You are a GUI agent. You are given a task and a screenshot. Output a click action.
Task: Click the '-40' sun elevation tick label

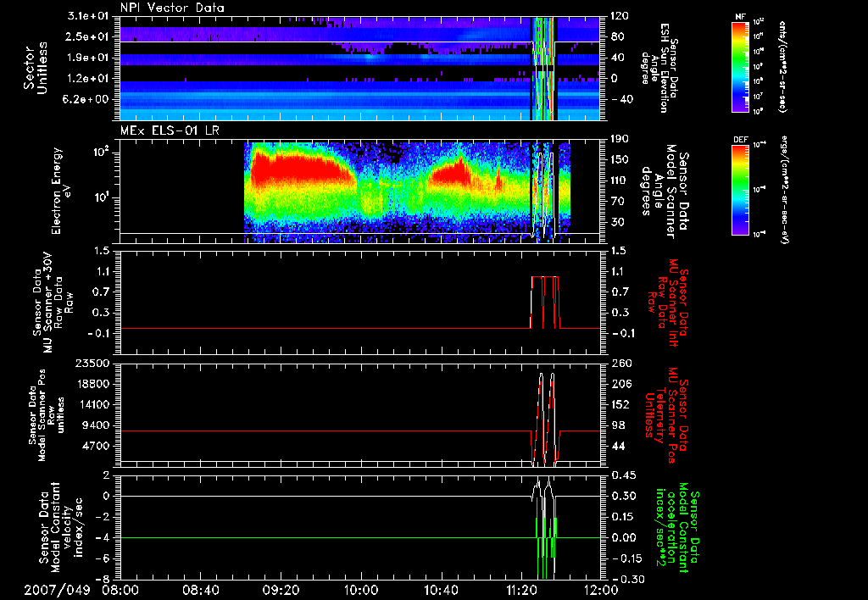(x=621, y=99)
